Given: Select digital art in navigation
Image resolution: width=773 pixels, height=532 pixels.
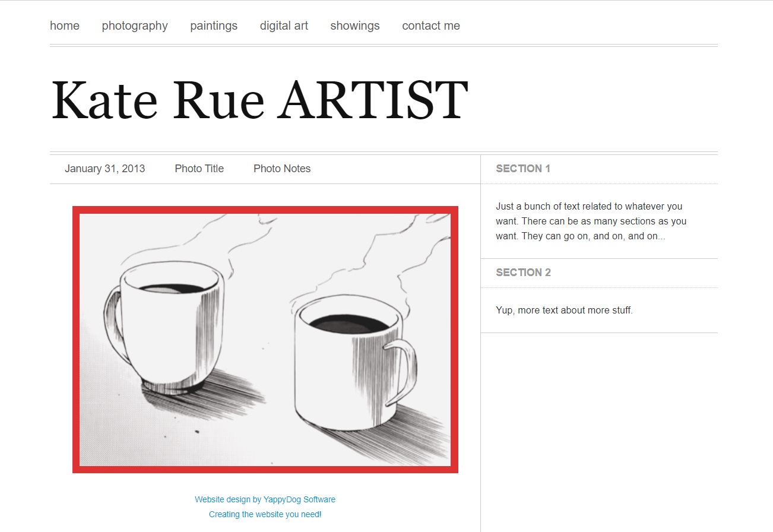Looking at the screenshot, I should 284,26.
